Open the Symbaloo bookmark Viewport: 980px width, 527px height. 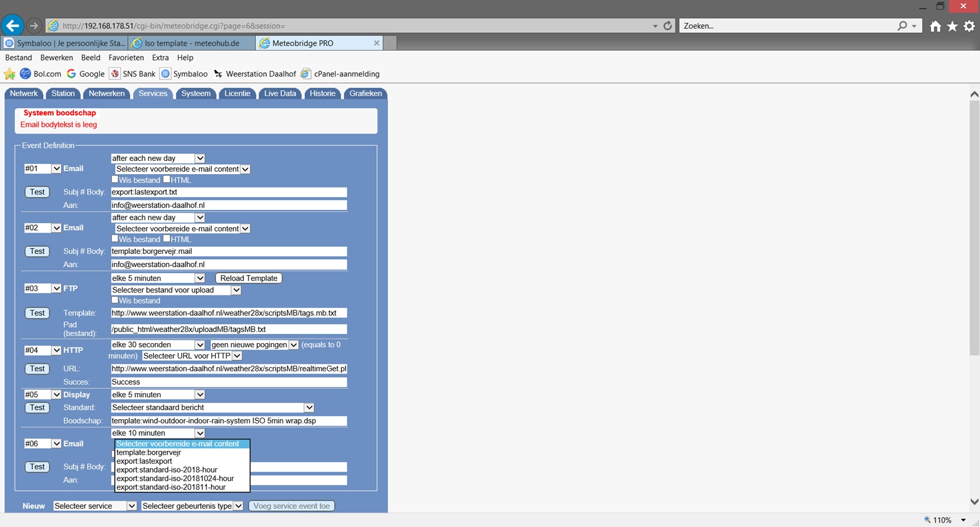184,74
